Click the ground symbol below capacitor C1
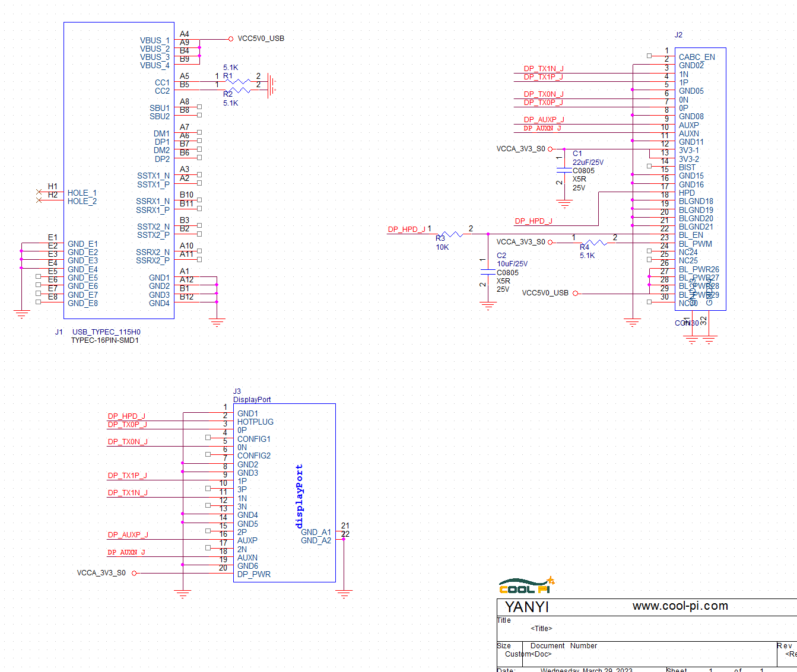 click(564, 205)
